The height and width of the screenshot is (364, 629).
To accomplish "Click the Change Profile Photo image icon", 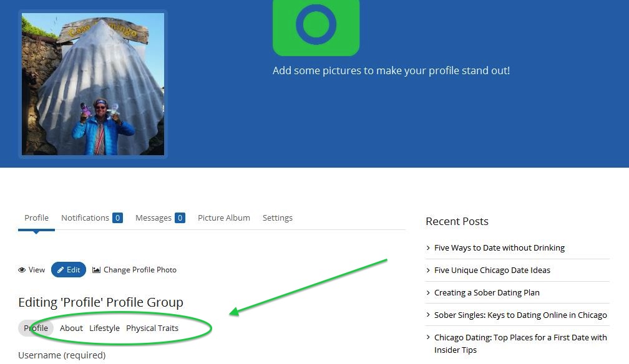I will (x=95, y=269).
